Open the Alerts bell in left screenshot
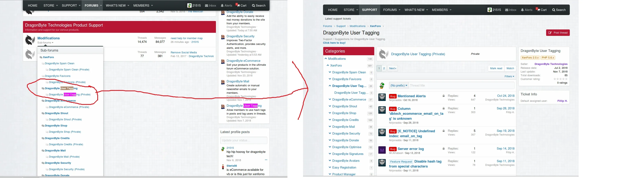This screenshot has width=644, height=178. coord(226,6)
